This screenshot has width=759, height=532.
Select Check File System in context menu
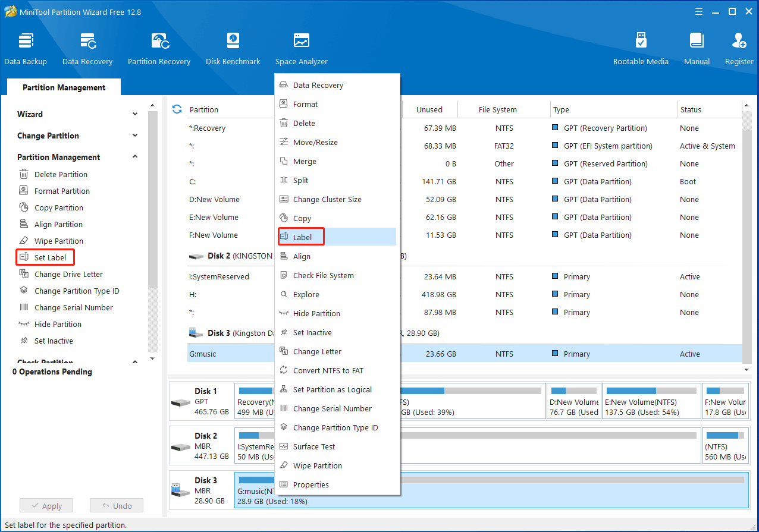tap(337, 275)
